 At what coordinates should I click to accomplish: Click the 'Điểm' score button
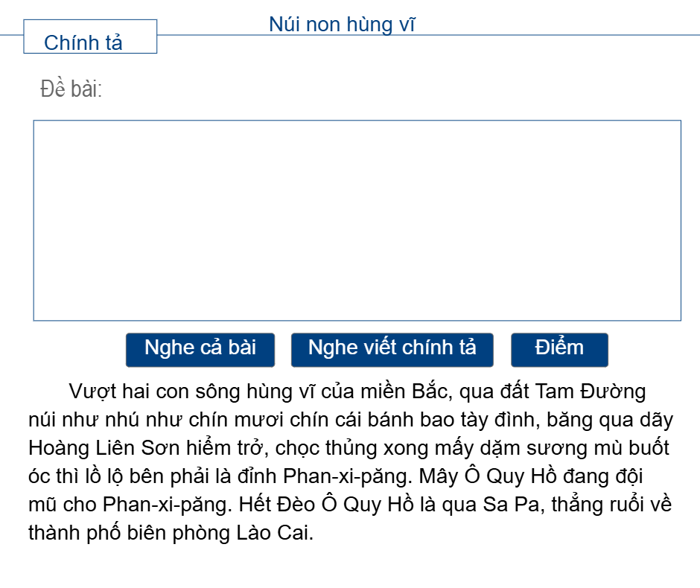559,349
